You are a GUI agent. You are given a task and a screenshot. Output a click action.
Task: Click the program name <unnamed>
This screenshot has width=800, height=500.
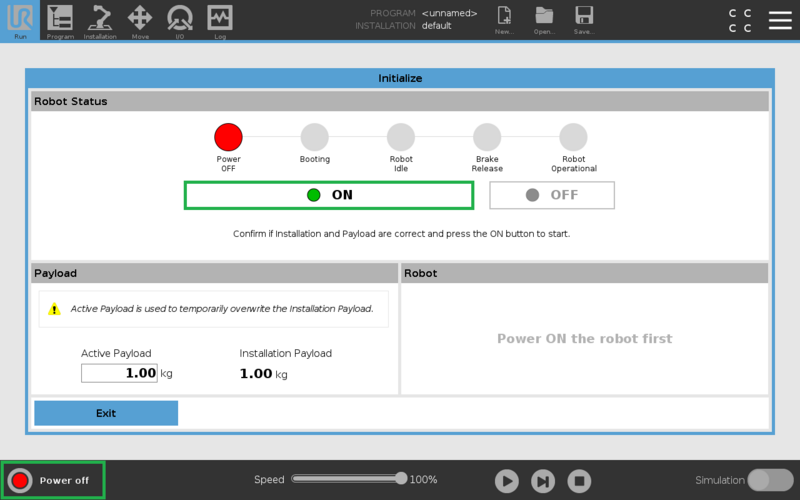(449, 13)
